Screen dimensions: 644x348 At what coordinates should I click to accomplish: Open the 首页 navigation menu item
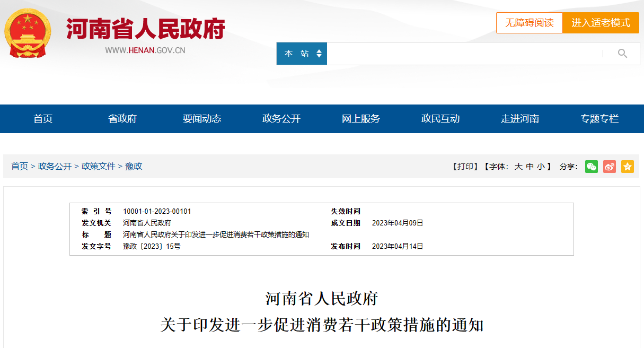point(43,119)
